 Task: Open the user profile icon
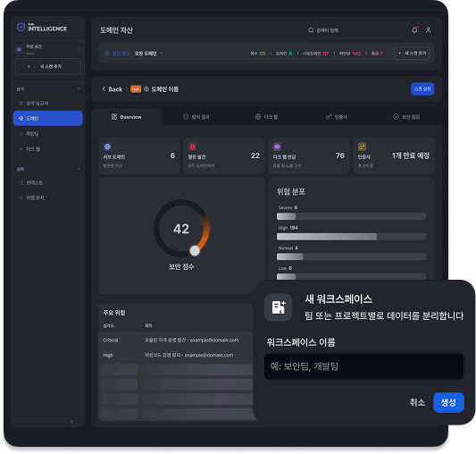tap(428, 29)
